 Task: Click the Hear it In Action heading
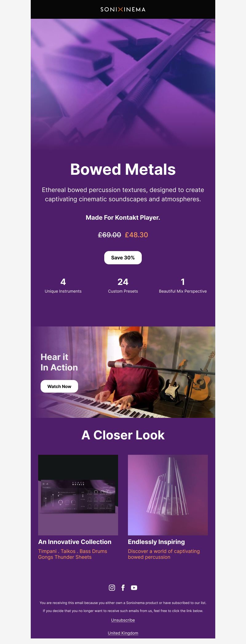click(x=59, y=362)
